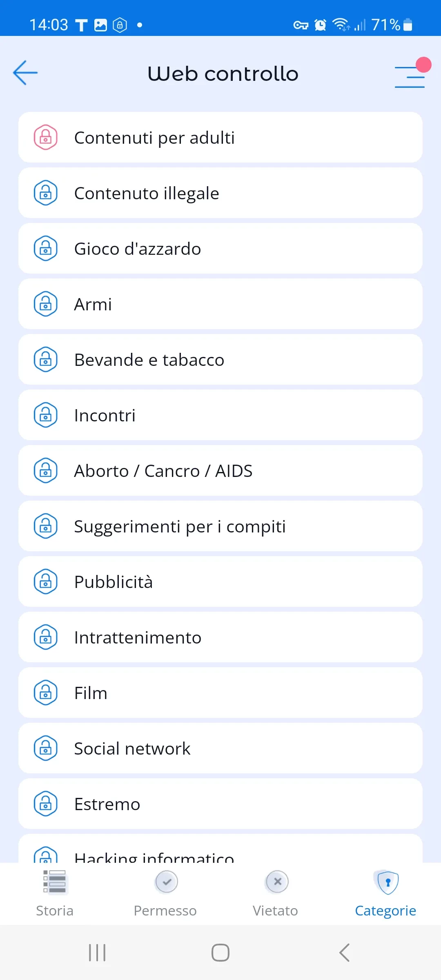This screenshot has width=441, height=980.
Task: Tap the lock icon beside Film
Action: [45, 693]
